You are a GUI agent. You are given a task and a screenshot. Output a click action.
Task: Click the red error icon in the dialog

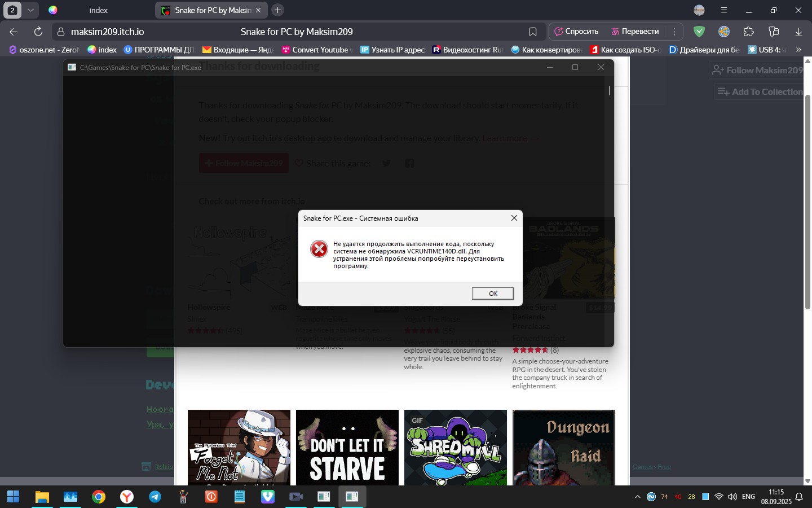click(319, 249)
